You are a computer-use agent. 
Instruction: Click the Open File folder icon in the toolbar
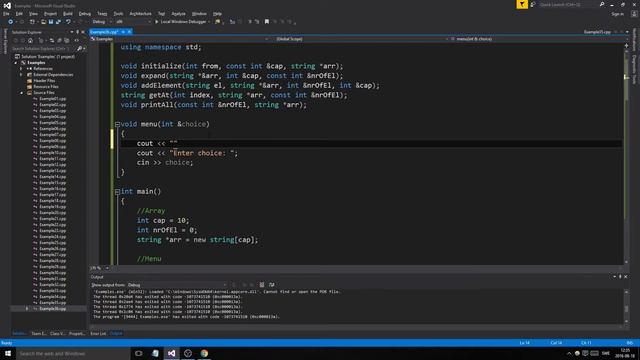coord(43,22)
